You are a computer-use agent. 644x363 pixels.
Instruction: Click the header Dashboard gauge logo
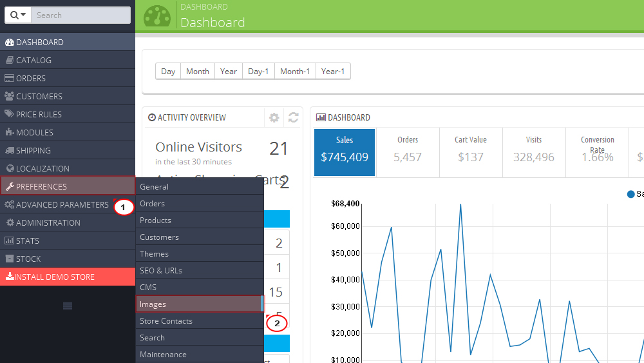[157, 17]
